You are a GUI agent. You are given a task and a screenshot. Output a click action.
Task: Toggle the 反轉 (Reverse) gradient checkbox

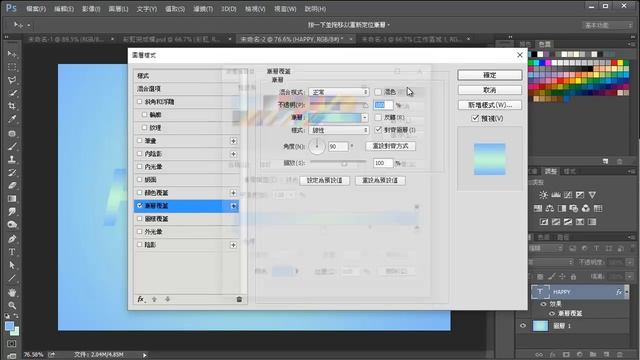click(378, 117)
